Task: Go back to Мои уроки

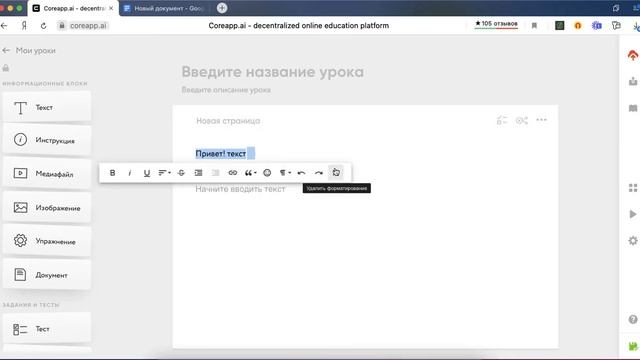Action: click(x=29, y=51)
